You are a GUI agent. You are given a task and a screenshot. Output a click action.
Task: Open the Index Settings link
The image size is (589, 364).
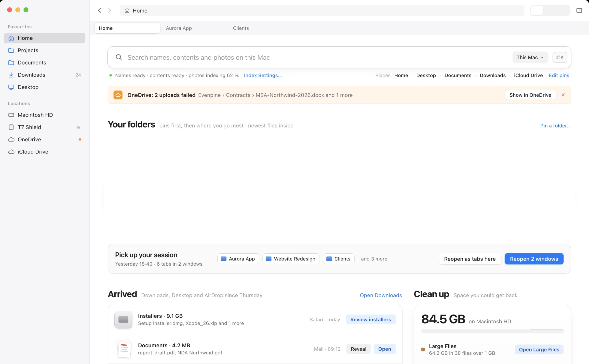[263, 75]
